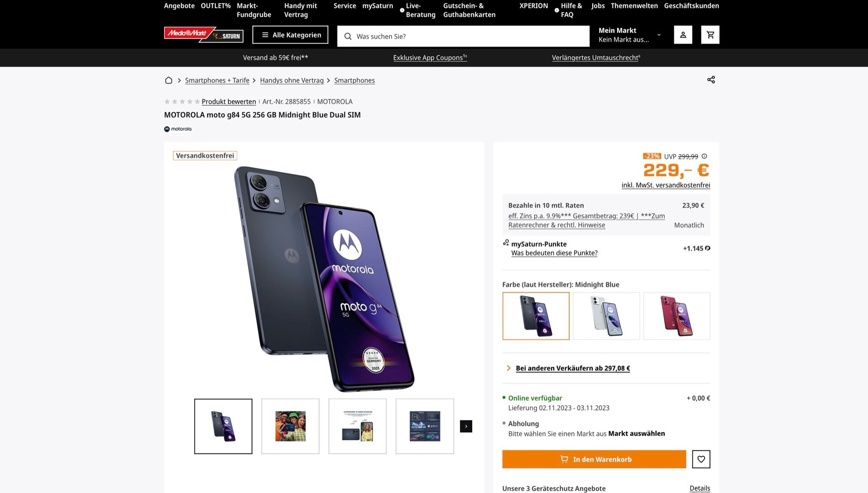Click the share icon

(x=711, y=80)
